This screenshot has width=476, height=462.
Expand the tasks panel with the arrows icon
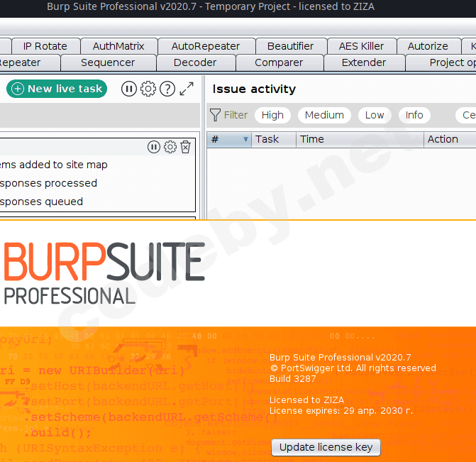pyautogui.click(x=187, y=89)
